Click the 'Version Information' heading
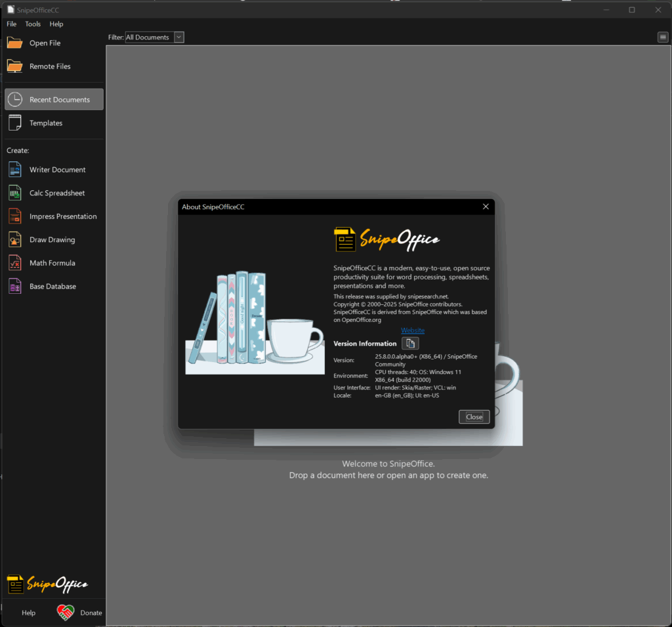The height and width of the screenshot is (627, 672). pos(365,344)
